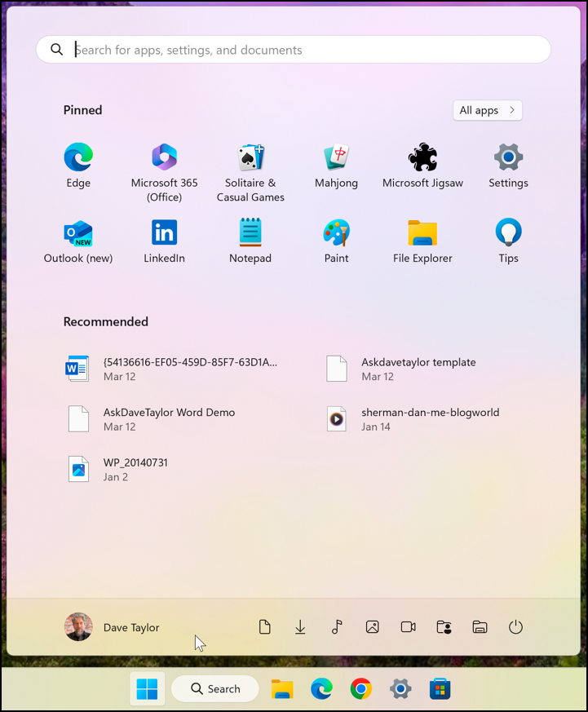This screenshot has width=588, height=712.
Task: Launch Outlook (new)
Action: point(78,241)
